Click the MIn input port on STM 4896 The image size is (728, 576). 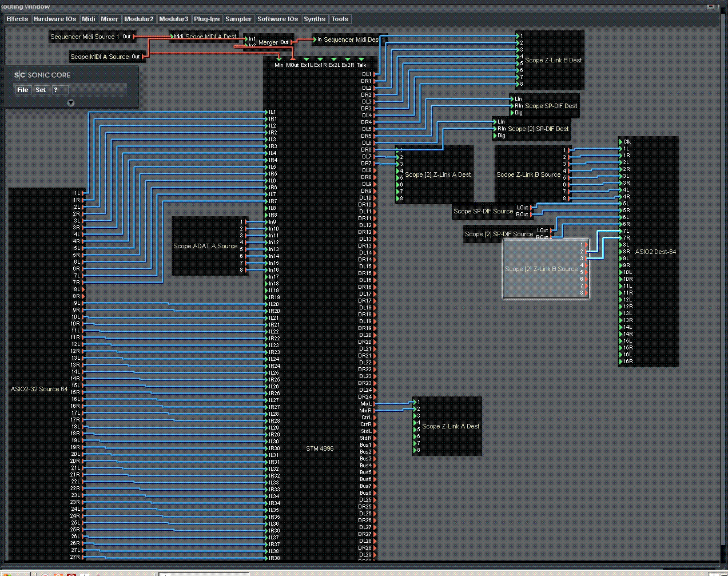pos(279,59)
